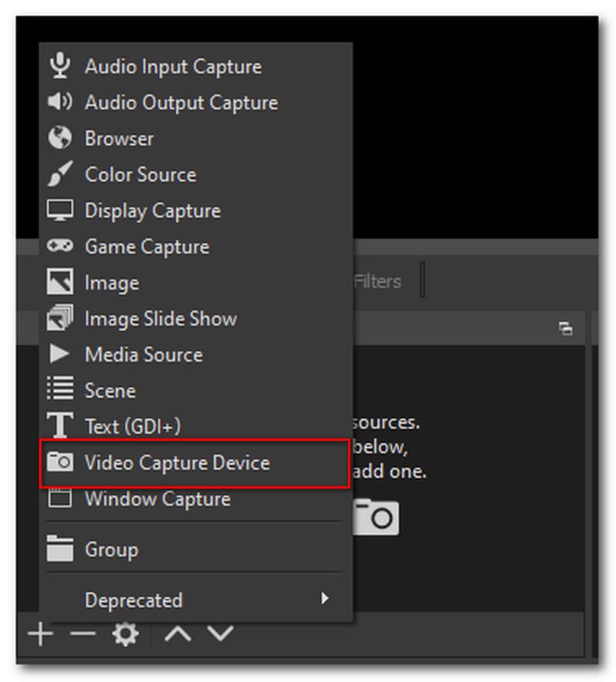Click the large camera icon in the Sources panel
This screenshot has width=616, height=682.
coord(376,517)
